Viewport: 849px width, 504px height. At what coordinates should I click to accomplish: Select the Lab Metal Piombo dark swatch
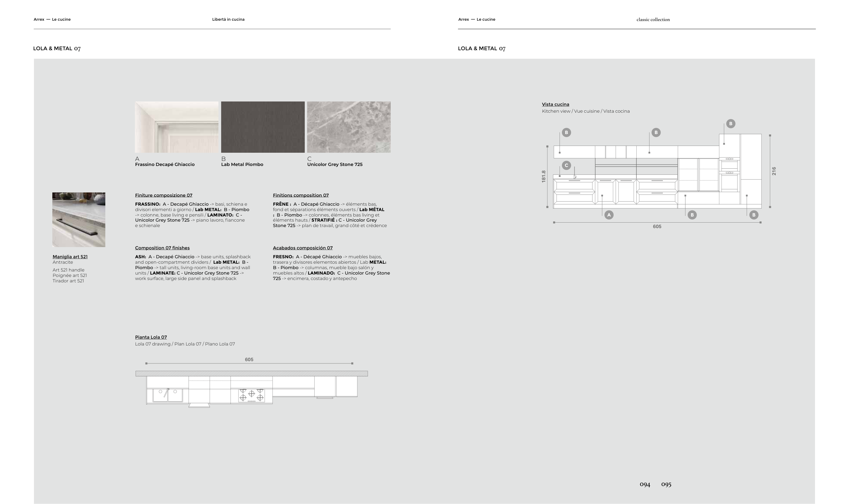click(263, 127)
